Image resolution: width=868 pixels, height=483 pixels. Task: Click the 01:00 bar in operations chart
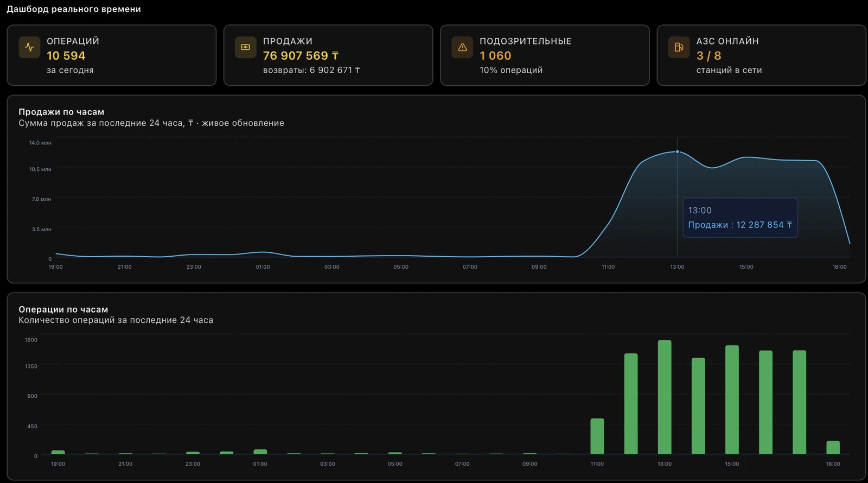click(x=260, y=452)
